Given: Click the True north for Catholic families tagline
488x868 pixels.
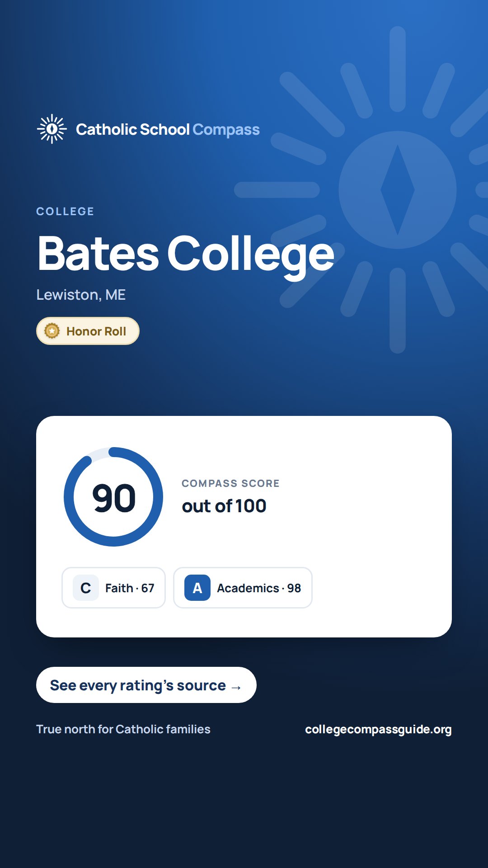Looking at the screenshot, I should click(x=123, y=729).
